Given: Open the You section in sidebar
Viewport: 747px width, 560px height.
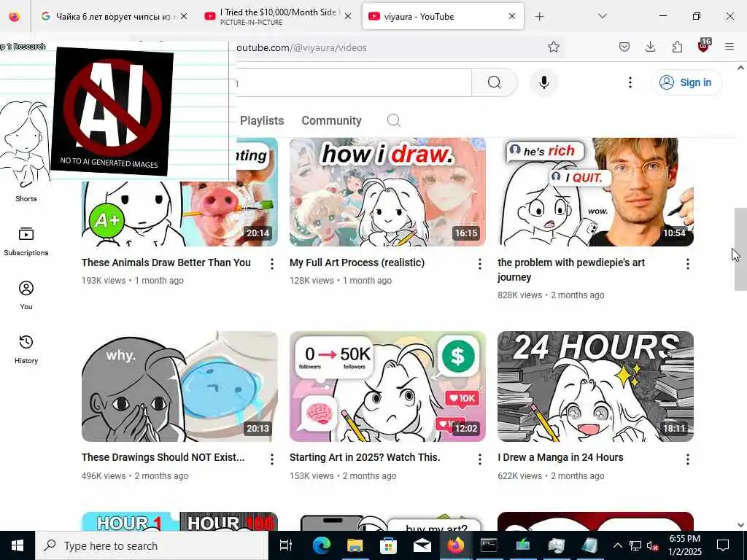Looking at the screenshot, I should pos(26,295).
